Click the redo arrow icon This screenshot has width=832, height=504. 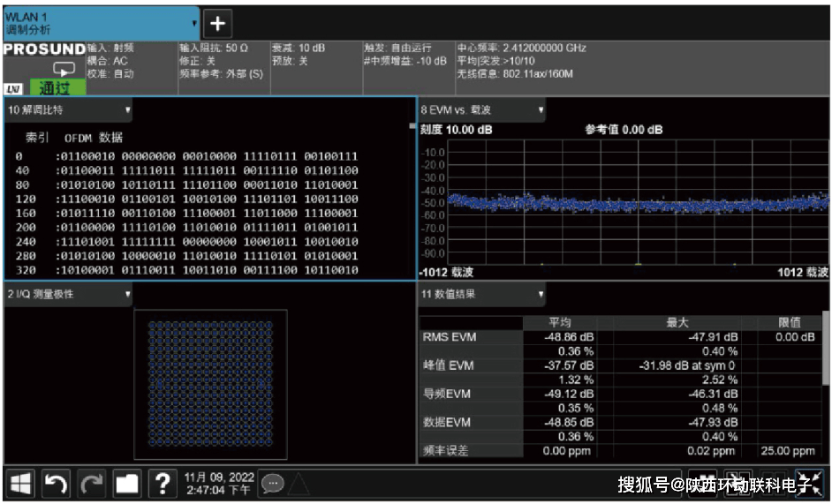pos(92,484)
